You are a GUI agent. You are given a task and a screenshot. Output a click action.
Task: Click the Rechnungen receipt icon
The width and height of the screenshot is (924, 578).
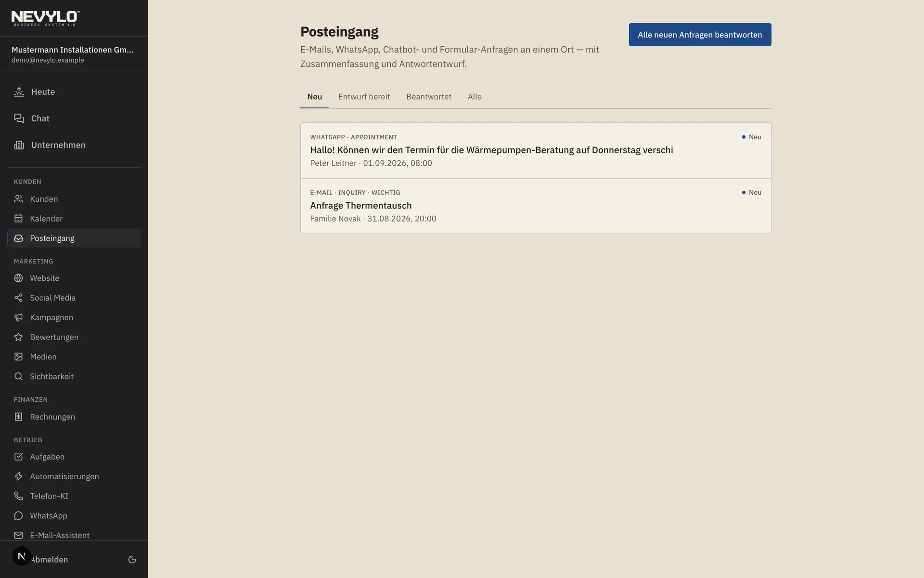click(x=18, y=417)
